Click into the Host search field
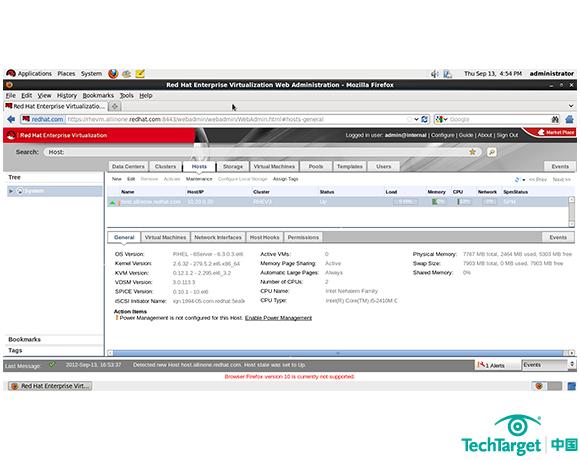 pyautogui.click(x=263, y=152)
